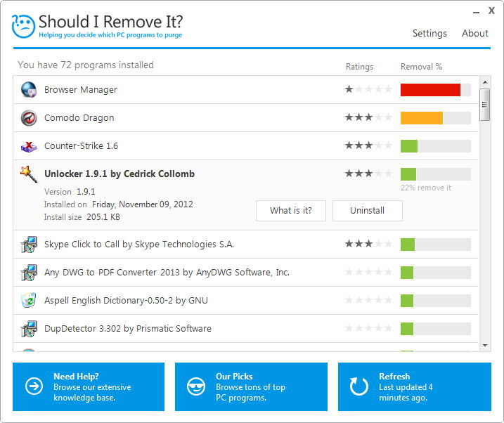Click the star rating of Unlocker 1.9.1
Image resolution: width=504 pixels, height=423 pixels.
tap(368, 174)
